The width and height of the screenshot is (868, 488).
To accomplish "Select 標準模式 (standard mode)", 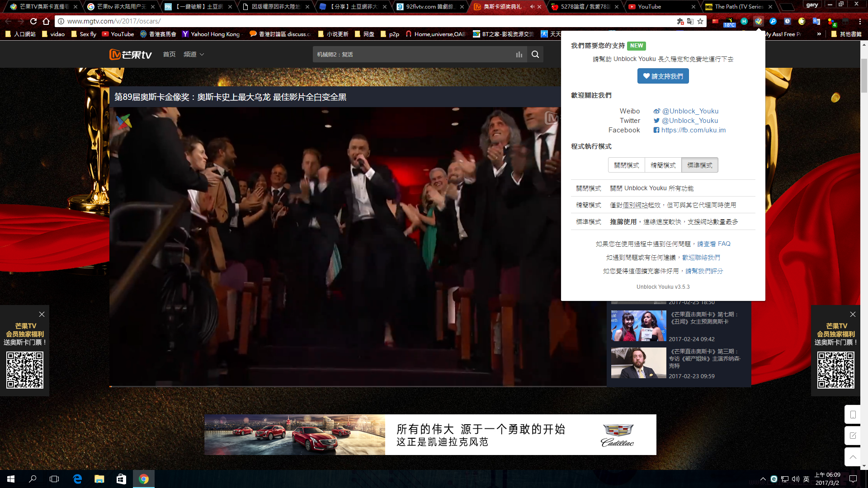I will click(699, 165).
